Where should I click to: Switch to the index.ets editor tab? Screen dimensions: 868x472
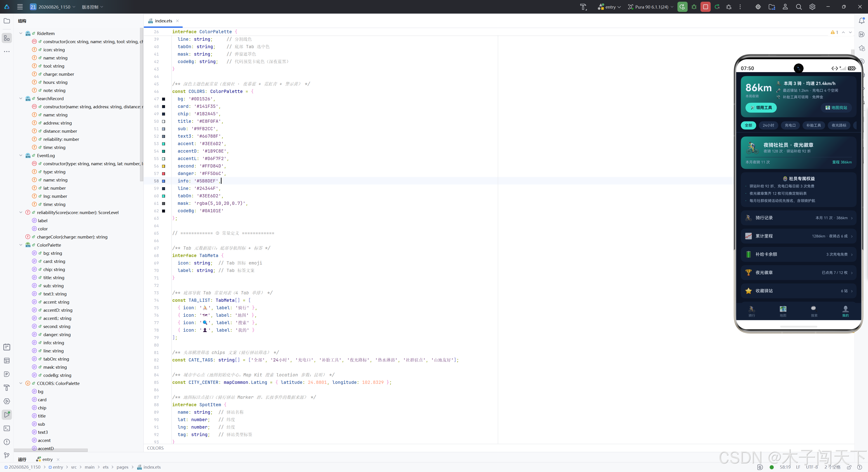pos(163,21)
